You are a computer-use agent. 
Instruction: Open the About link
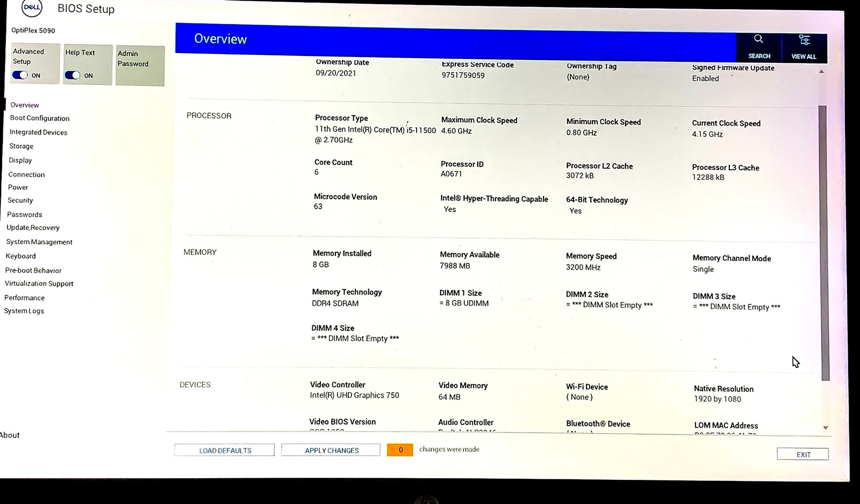coord(10,435)
